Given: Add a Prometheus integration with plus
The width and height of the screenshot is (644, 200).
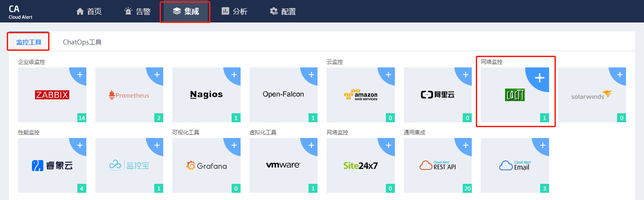Looking at the screenshot, I should 157,75.
